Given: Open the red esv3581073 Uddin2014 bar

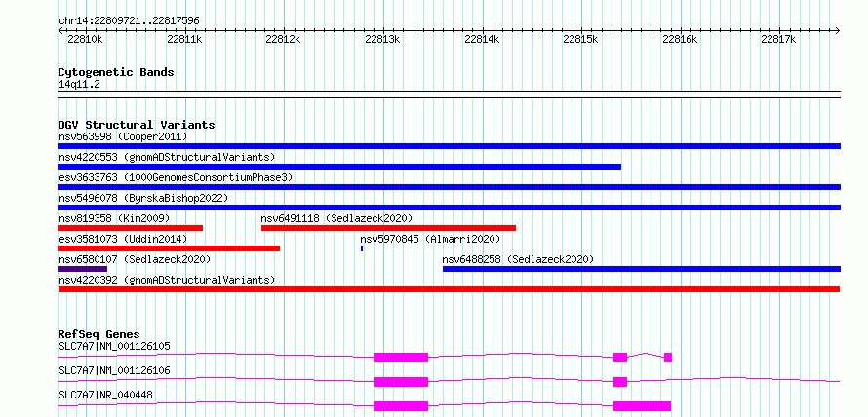Looking at the screenshot, I should [x=169, y=248].
